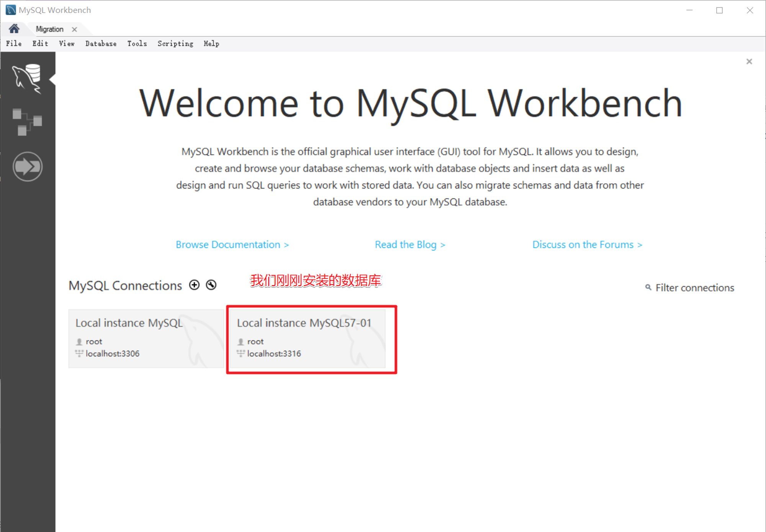Open the Scripting menu
The image size is (766, 532).
[175, 44]
